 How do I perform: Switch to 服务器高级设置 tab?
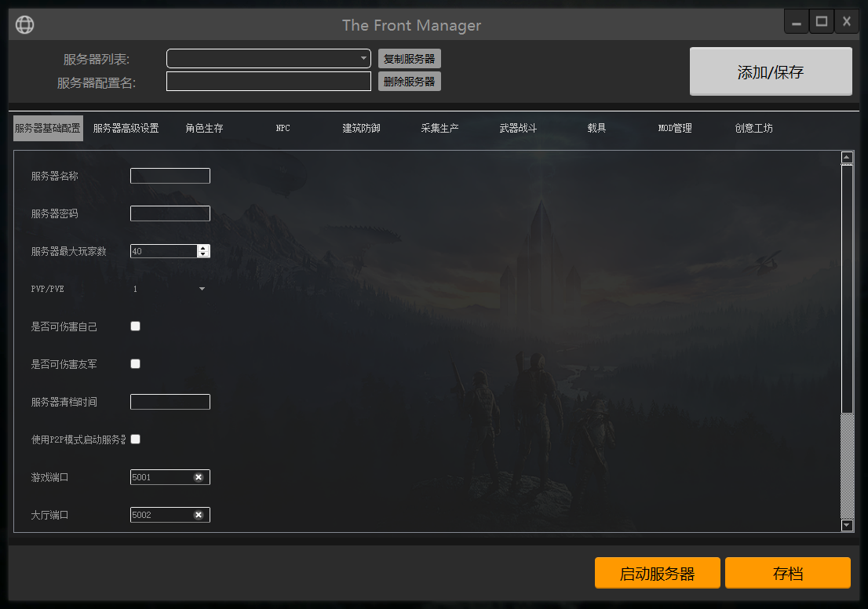(x=126, y=128)
